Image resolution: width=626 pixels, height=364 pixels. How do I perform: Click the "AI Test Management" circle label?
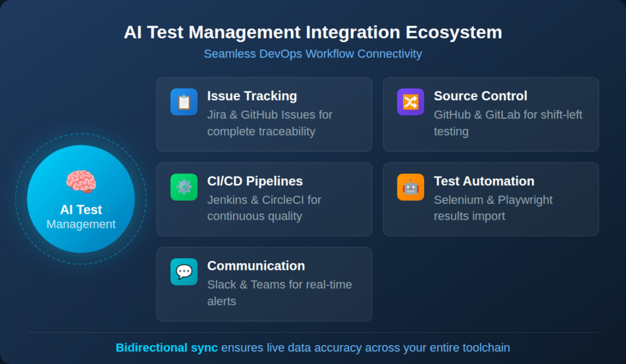coord(81,217)
